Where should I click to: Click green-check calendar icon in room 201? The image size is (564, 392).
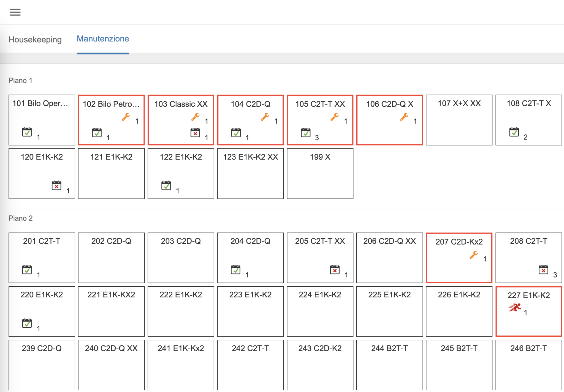point(27,270)
